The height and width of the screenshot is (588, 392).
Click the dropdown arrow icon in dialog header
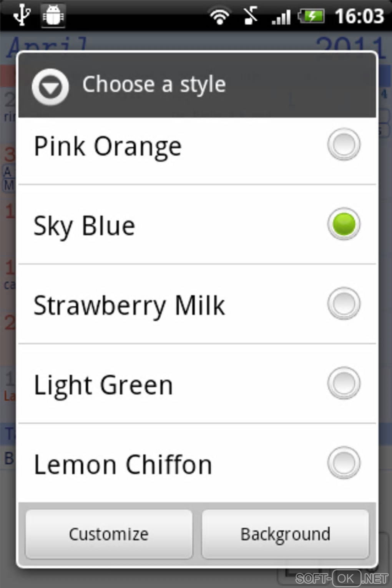pyautogui.click(x=50, y=87)
